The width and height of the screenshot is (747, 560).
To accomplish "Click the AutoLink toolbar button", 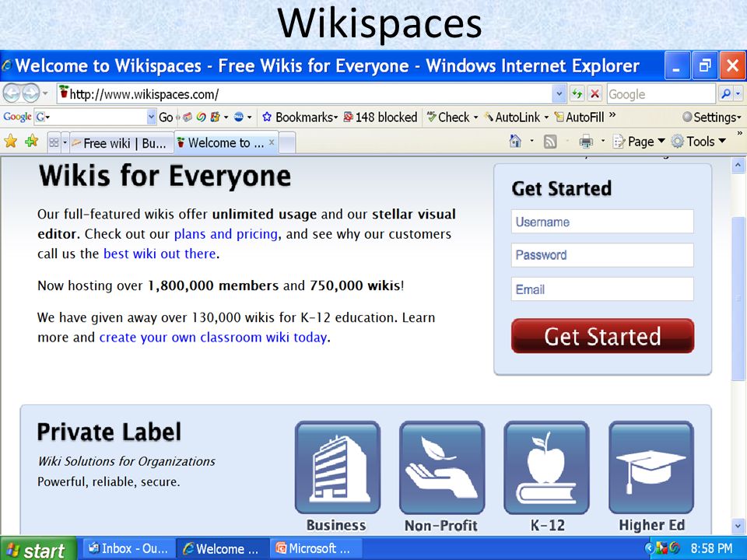I will click(516, 117).
